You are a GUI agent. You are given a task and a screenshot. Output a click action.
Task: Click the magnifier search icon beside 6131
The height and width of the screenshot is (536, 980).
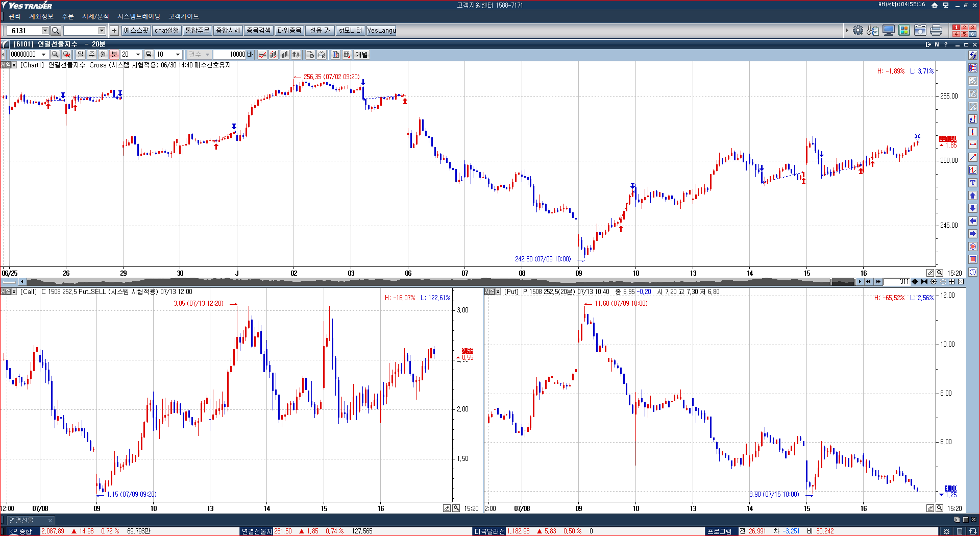(56, 31)
